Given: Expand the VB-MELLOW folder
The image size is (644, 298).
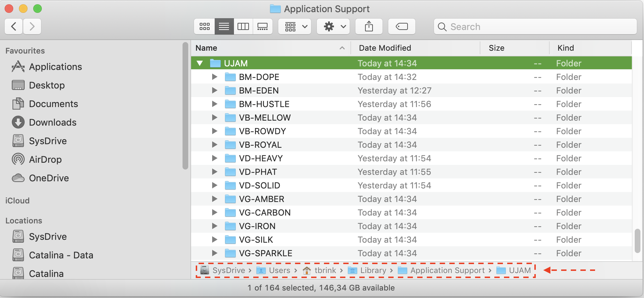Looking at the screenshot, I should [214, 117].
